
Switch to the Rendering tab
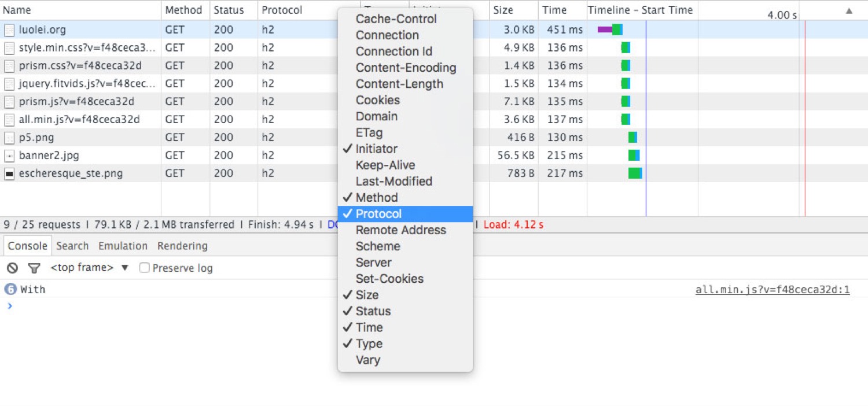[182, 246]
